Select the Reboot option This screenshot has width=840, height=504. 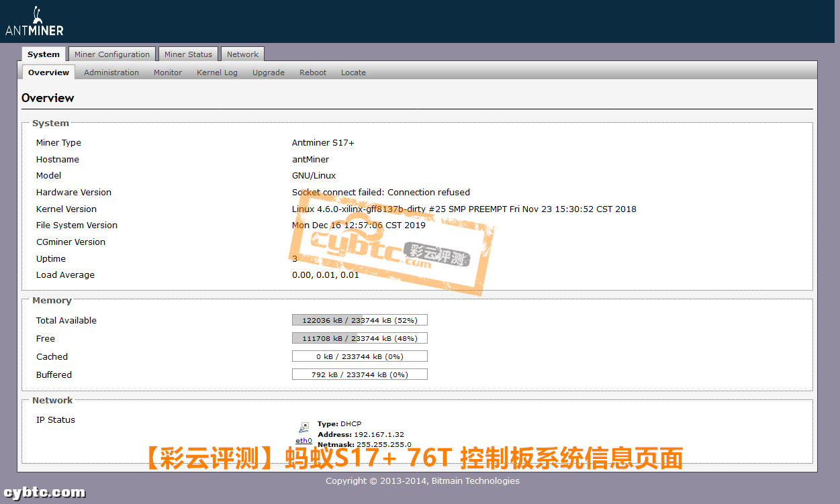pos(313,72)
